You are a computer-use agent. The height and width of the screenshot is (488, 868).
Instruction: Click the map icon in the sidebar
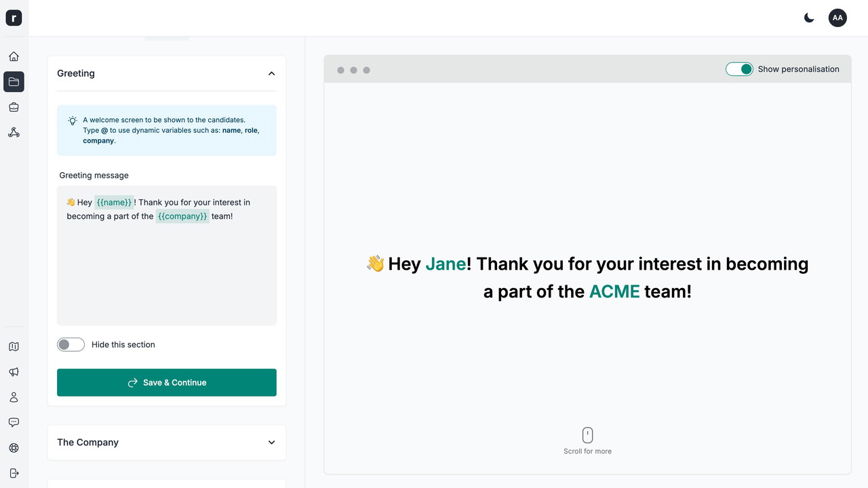point(14,346)
